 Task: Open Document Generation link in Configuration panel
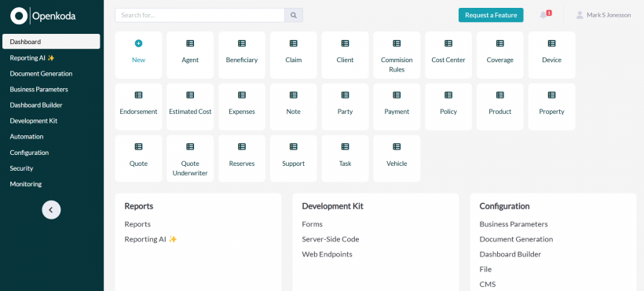click(x=516, y=239)
